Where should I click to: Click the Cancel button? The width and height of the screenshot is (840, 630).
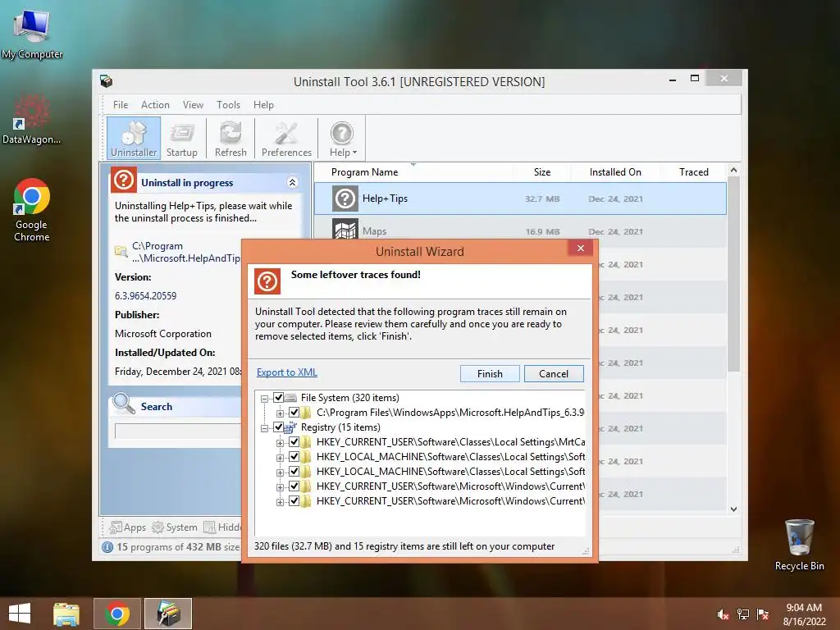point(554,373)
